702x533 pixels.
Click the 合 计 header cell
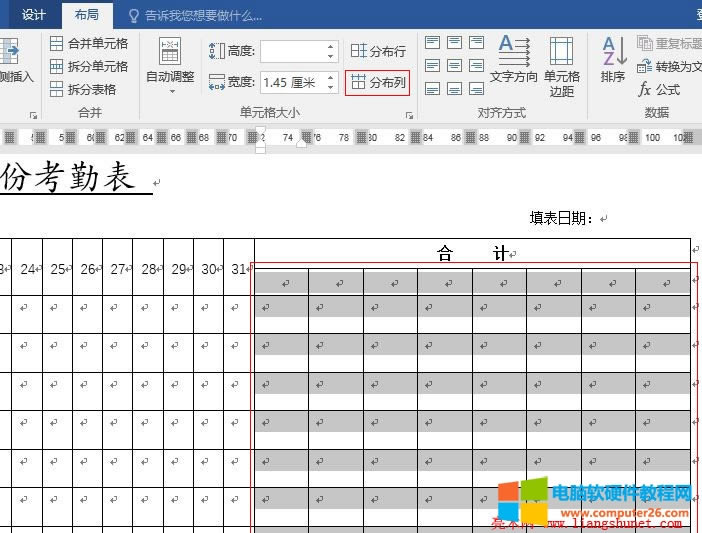[472, 252]
